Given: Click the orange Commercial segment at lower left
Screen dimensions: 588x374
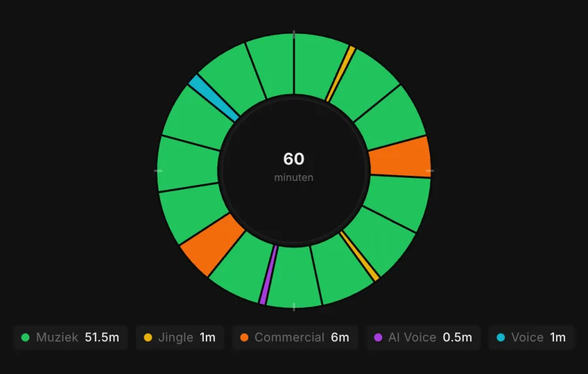Looking at the screenshot, I should pyautogui.click(x=212, y=245).
